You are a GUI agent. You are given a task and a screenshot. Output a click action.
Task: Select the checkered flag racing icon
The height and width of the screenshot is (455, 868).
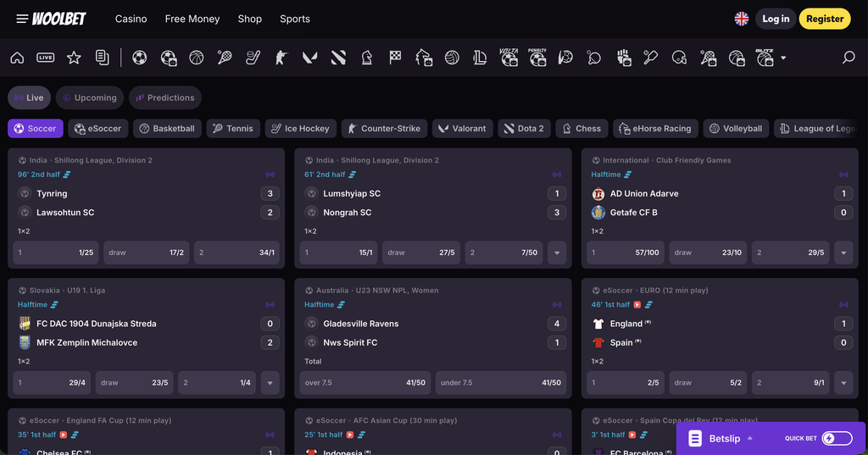[x=395, y=58]
